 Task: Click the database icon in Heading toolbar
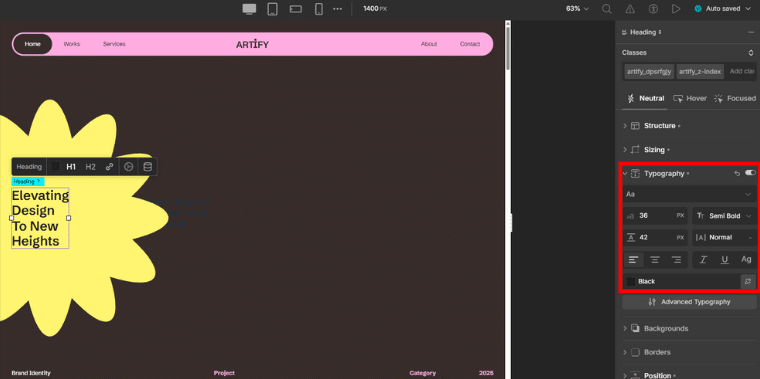pos(147,167)
